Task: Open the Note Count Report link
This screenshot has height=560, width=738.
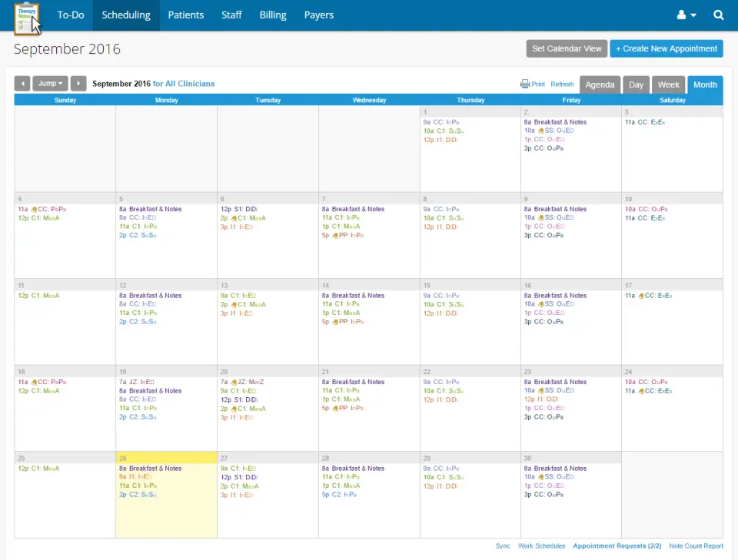Action: (x=696, y=545)
